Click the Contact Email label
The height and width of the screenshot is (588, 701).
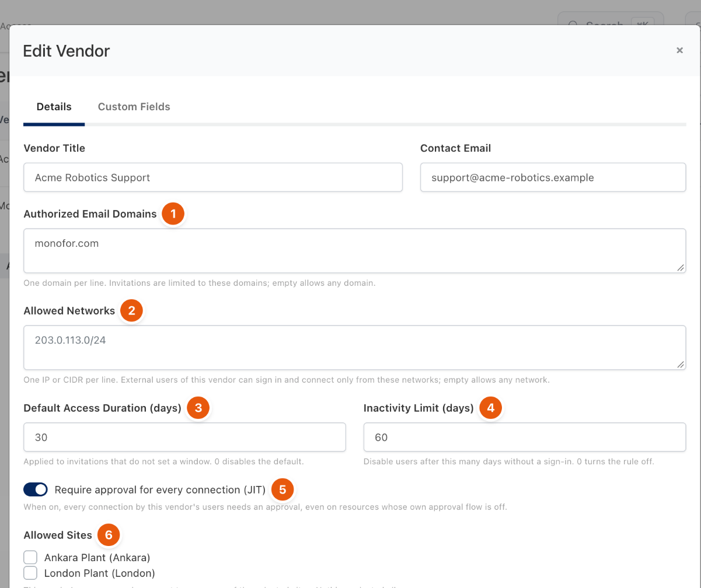(455, 148)
